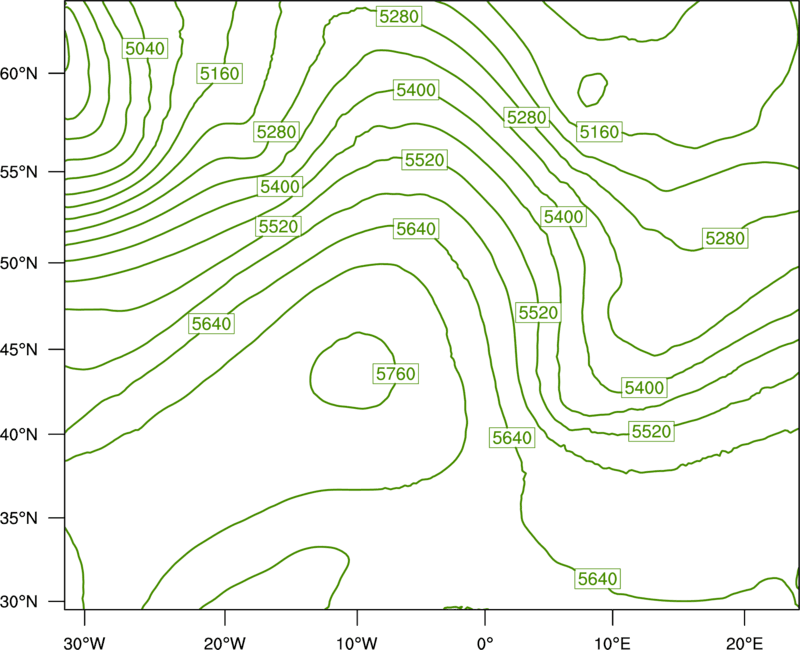Select the 40°N latitude axis label

point(19,435)
